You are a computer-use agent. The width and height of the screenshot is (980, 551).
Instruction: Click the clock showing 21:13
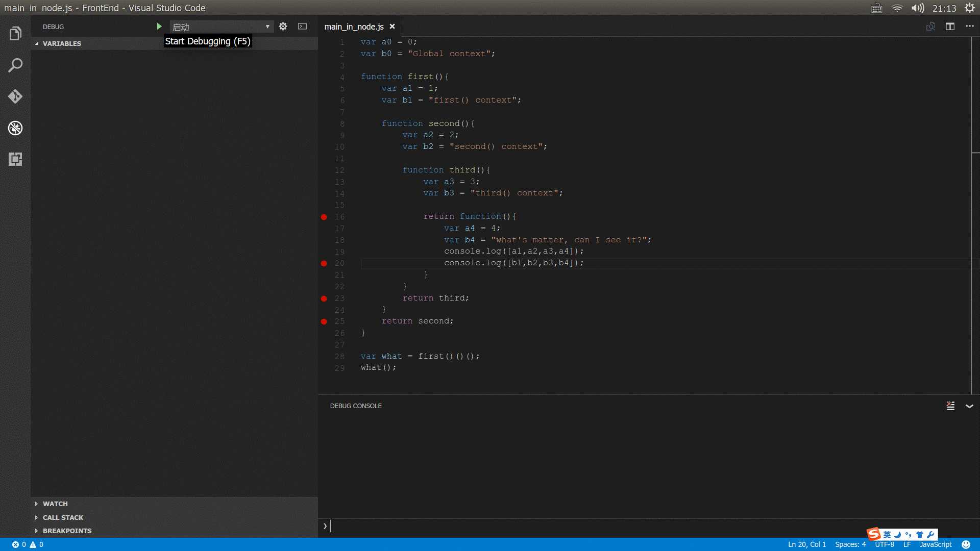click(x=944, y=8)
